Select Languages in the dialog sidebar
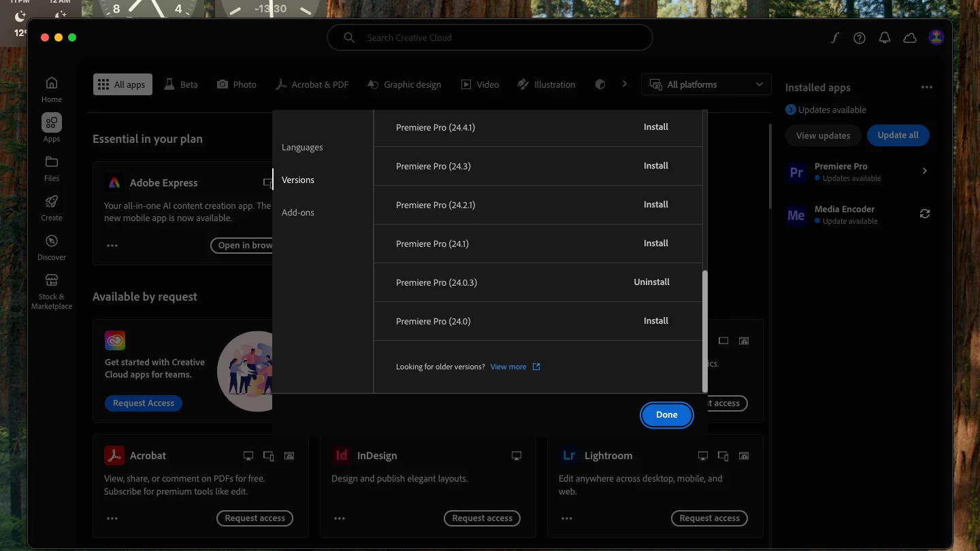The image size is (980, 551). tap(302, 147)
